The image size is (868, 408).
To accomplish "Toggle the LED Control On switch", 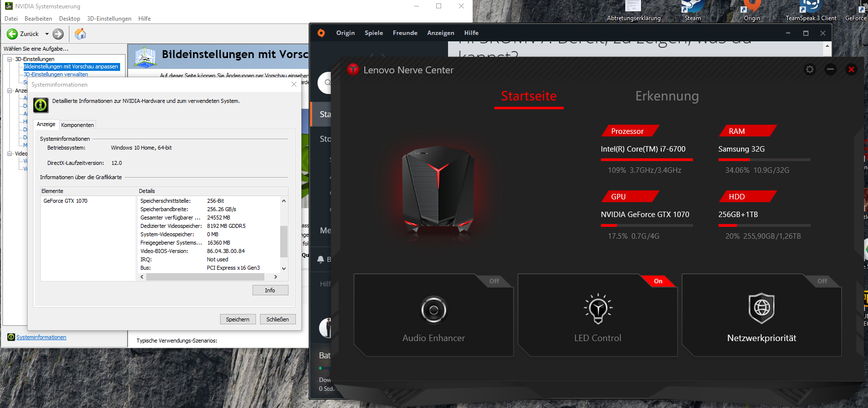I will pyautogui.click(x=658, y=281).
